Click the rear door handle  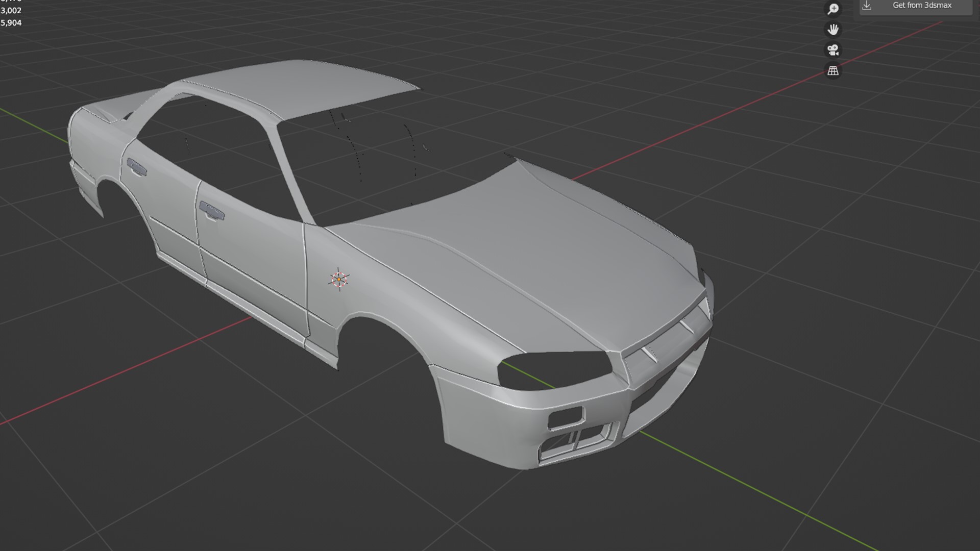[x=136, y=167]
